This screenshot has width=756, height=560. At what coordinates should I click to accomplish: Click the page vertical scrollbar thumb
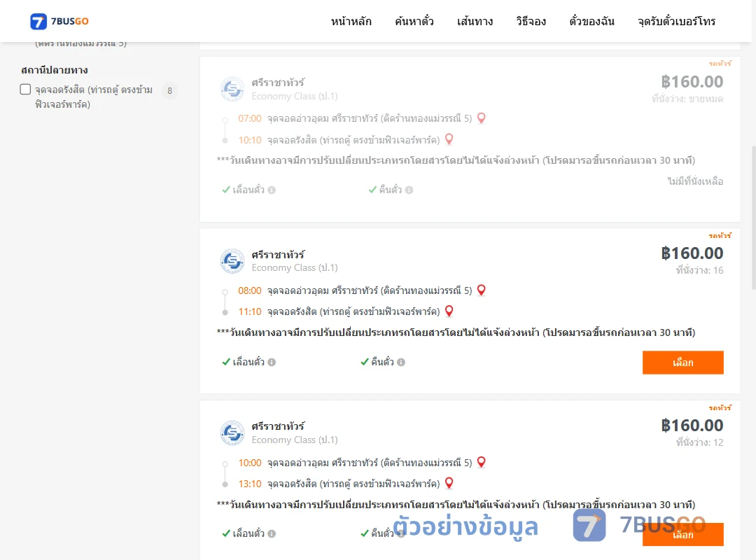[753, 217]
